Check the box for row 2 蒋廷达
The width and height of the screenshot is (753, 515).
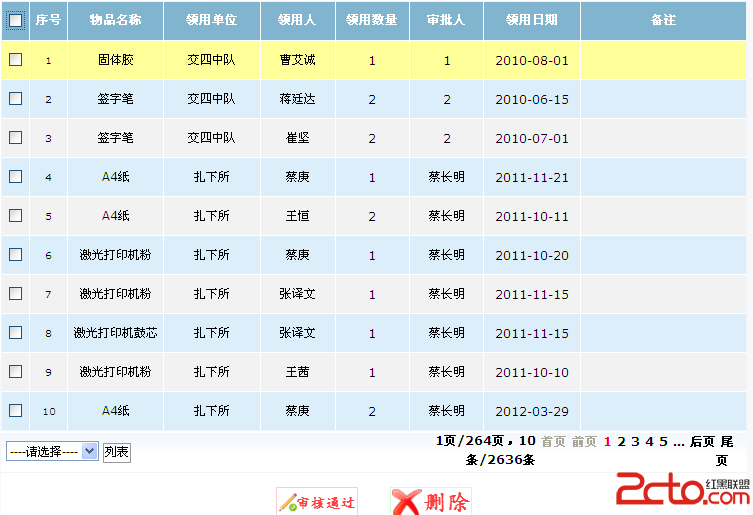pos(15,98)
